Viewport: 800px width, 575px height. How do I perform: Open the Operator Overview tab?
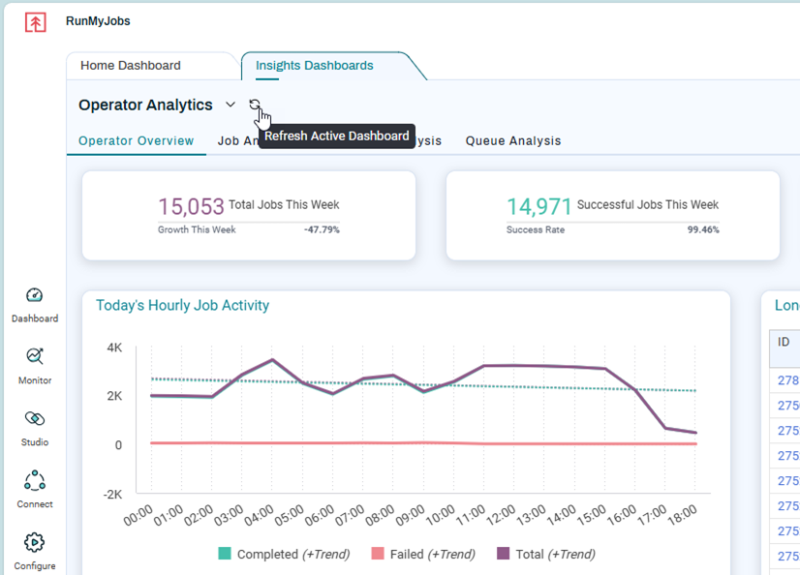tap(136, 141)
